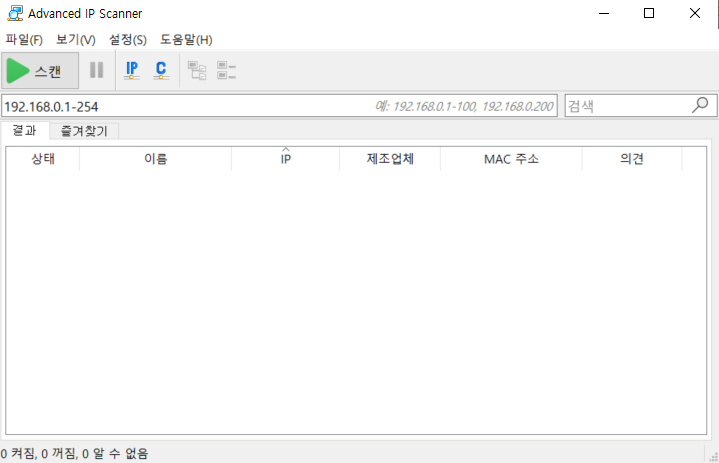Click the blue C subnet icon
The width and height of the screenshot is (719, 463).
(161, 70)
